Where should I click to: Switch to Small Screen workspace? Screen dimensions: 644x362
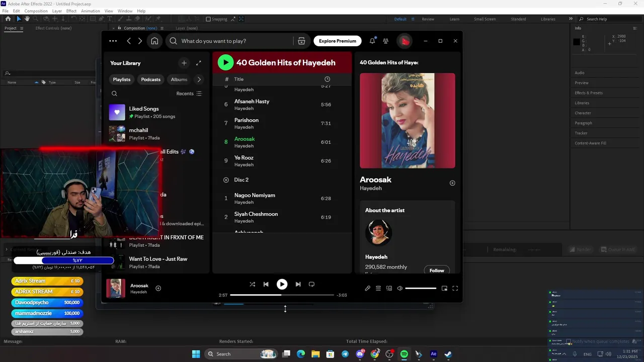485,19
